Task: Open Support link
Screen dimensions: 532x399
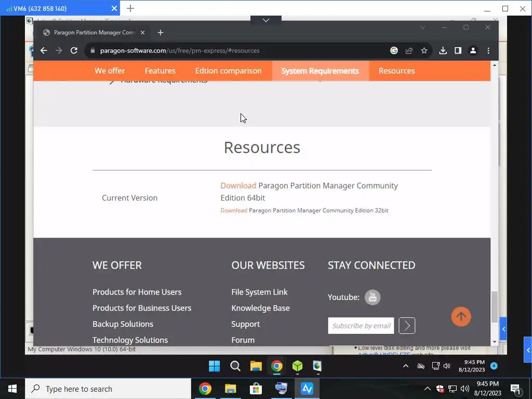Action: point(246,324)
